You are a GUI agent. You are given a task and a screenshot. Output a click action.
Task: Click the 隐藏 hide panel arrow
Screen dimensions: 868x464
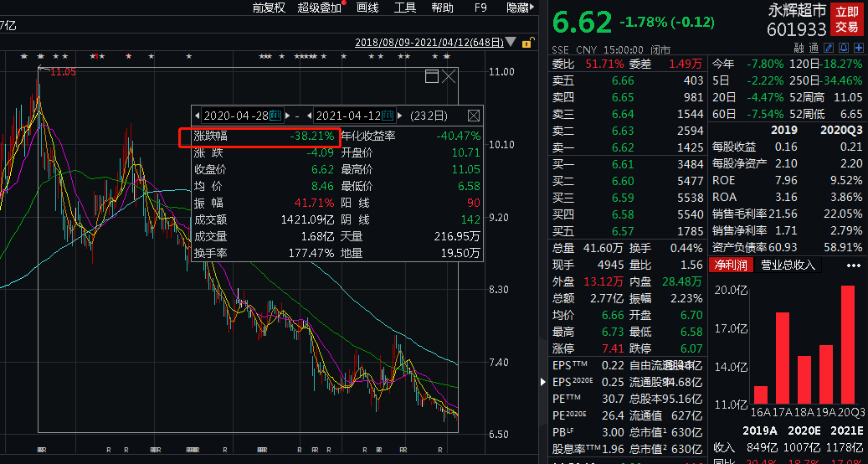tap(520, 8)
